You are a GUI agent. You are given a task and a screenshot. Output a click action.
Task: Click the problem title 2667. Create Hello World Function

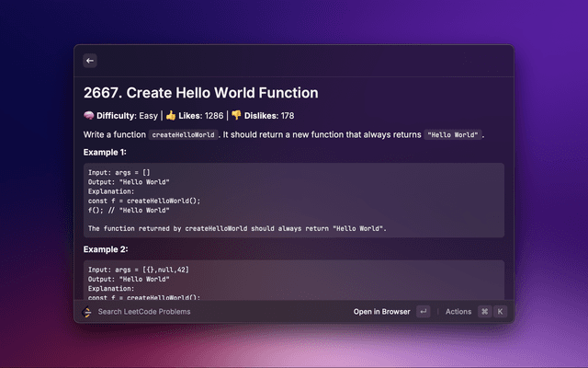point(200,93)
